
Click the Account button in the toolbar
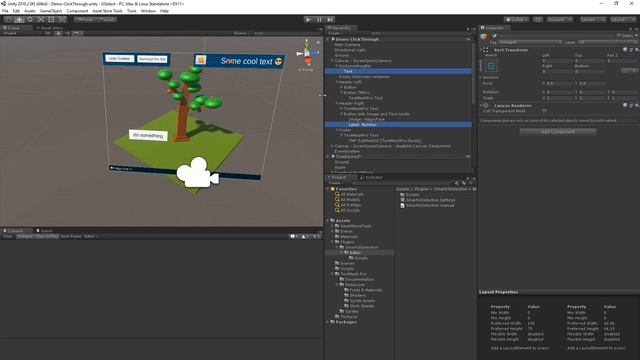tap(560, 20)
